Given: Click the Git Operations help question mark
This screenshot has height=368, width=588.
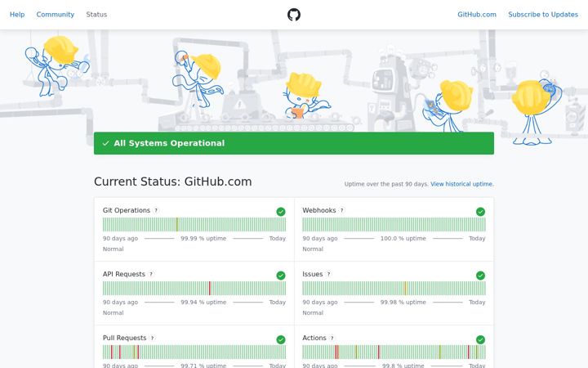Looking at the screenshot, I should pyautogui.click(x=156, y=210).
